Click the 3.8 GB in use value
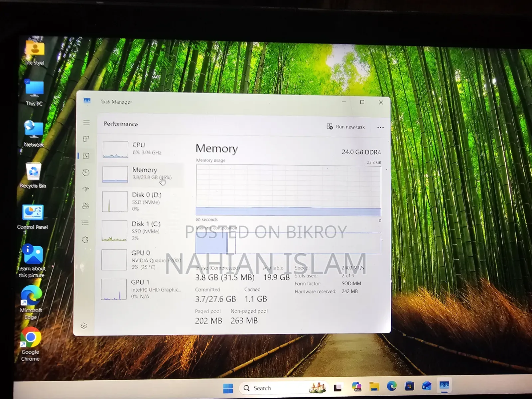 [x=225, y=277]
